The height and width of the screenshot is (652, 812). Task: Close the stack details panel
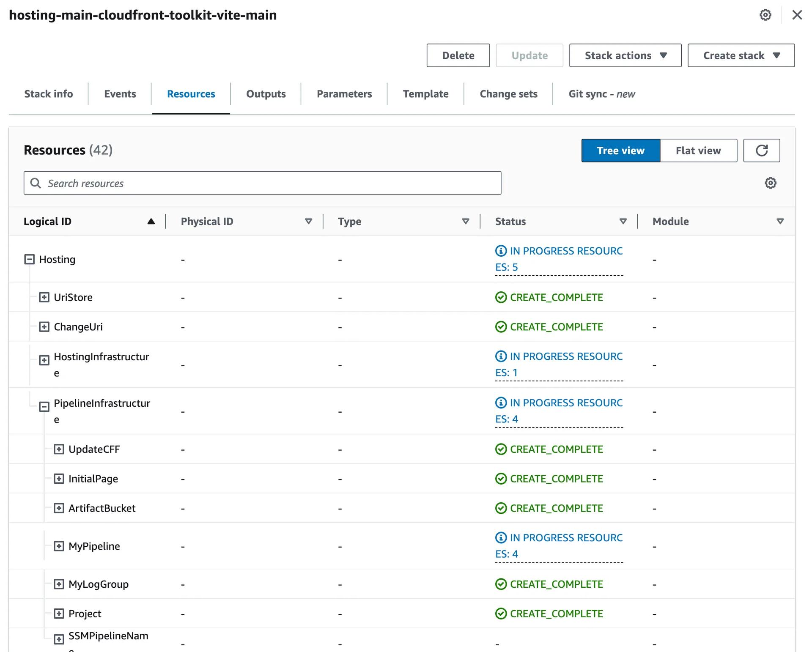coord(797,15)
